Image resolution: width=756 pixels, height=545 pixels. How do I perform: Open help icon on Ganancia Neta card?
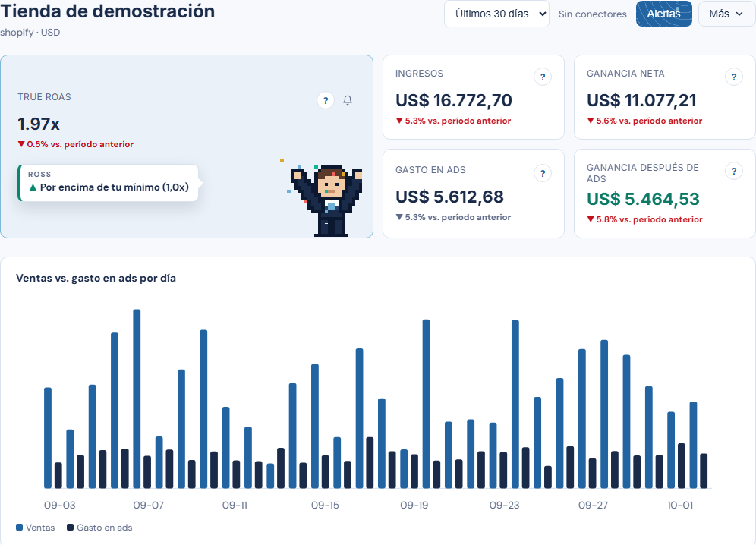(x=734, y=77)
